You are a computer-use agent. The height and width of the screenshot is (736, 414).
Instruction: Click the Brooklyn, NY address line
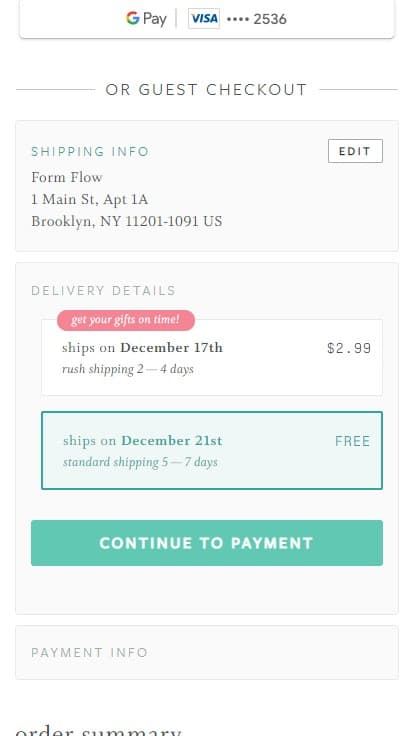(127, 222)
